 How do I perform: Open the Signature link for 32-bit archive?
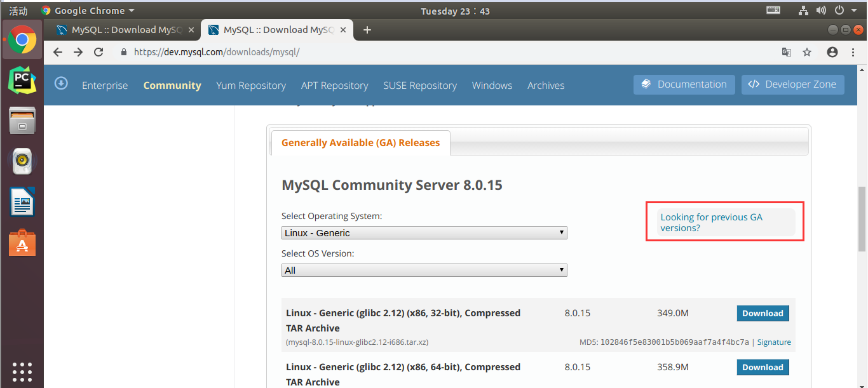(x=774, y=342)
